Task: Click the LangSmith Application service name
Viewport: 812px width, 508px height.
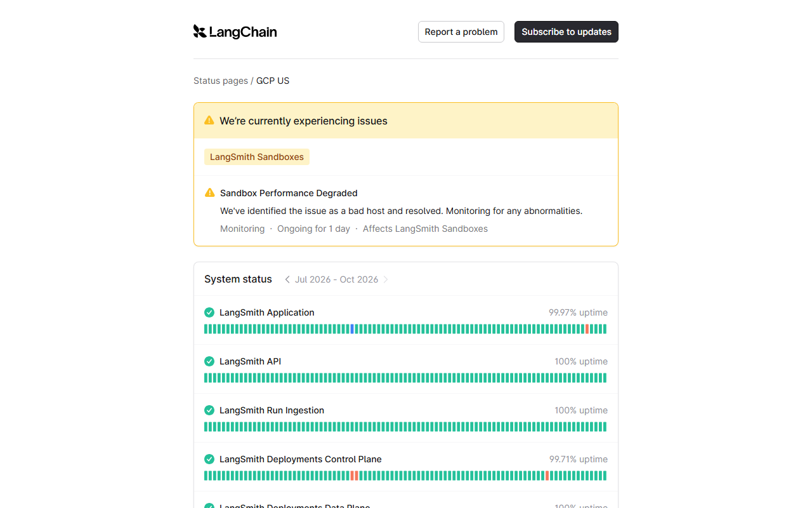Action: coord(267,312)
